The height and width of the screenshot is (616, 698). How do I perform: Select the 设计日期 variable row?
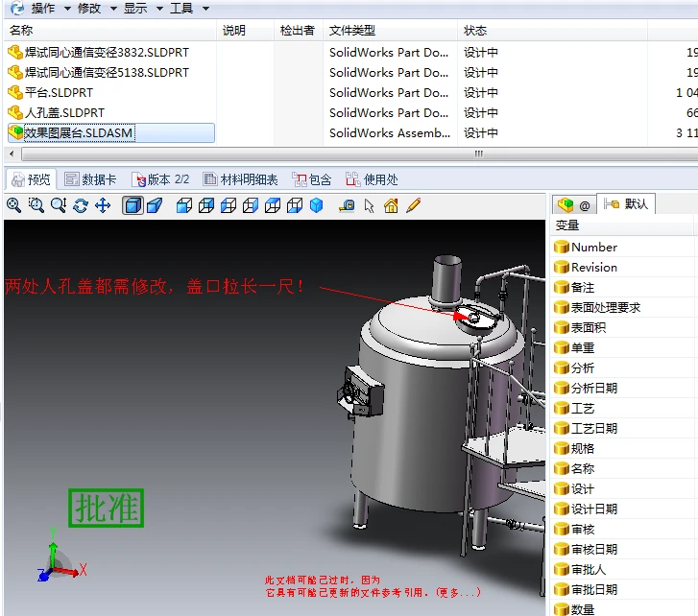coord(623,509)
